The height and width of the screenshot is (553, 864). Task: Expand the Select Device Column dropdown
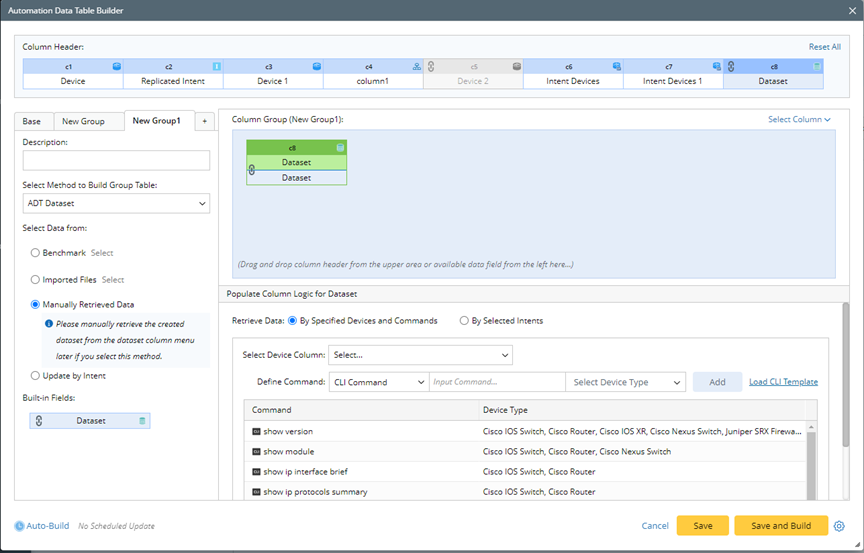[420, 355]
